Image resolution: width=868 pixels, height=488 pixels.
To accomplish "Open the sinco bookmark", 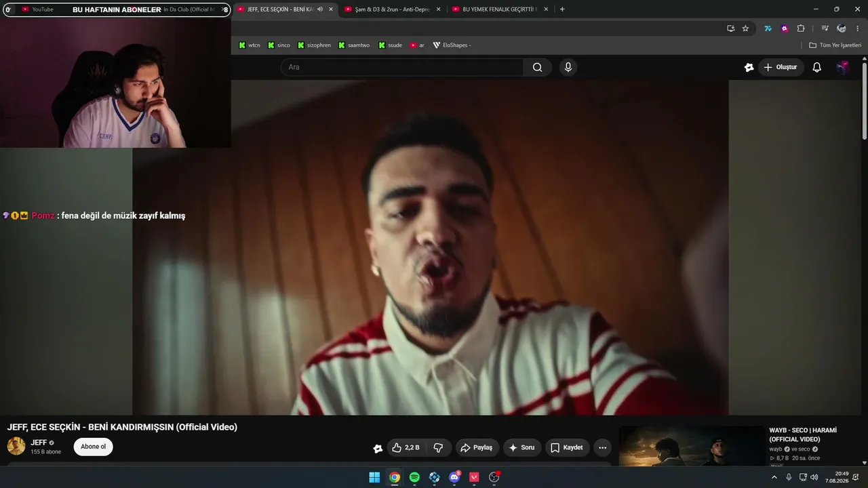I will point(279,45).
